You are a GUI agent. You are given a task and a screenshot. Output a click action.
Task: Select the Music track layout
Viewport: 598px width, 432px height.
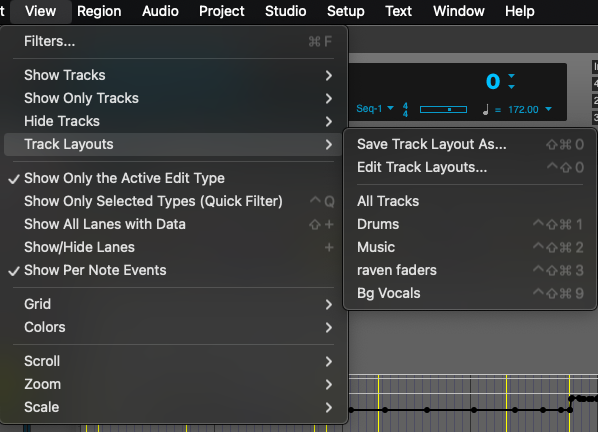coord(470,247)
